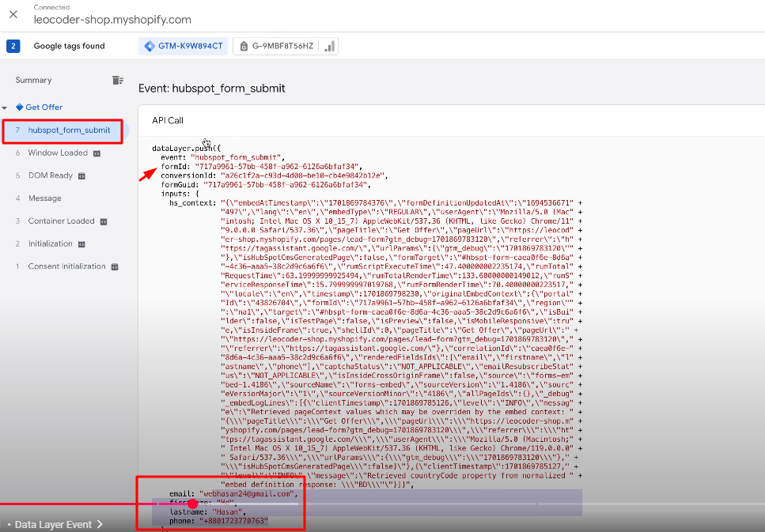765x532 pixels.
Task: Click the formId value in dataLayer push
Action: click(x=278, y=166)
